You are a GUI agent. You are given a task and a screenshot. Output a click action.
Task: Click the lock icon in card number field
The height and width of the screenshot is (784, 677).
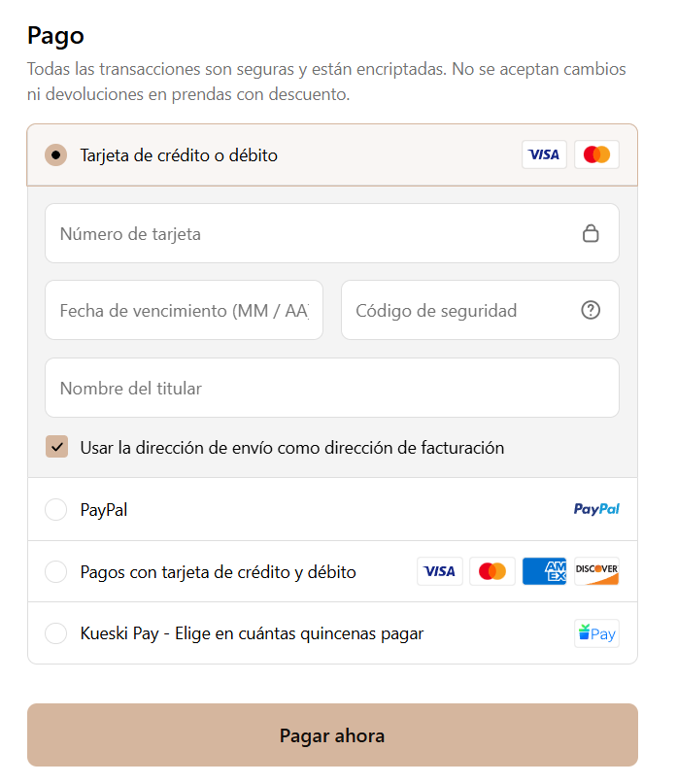(591, 233)
